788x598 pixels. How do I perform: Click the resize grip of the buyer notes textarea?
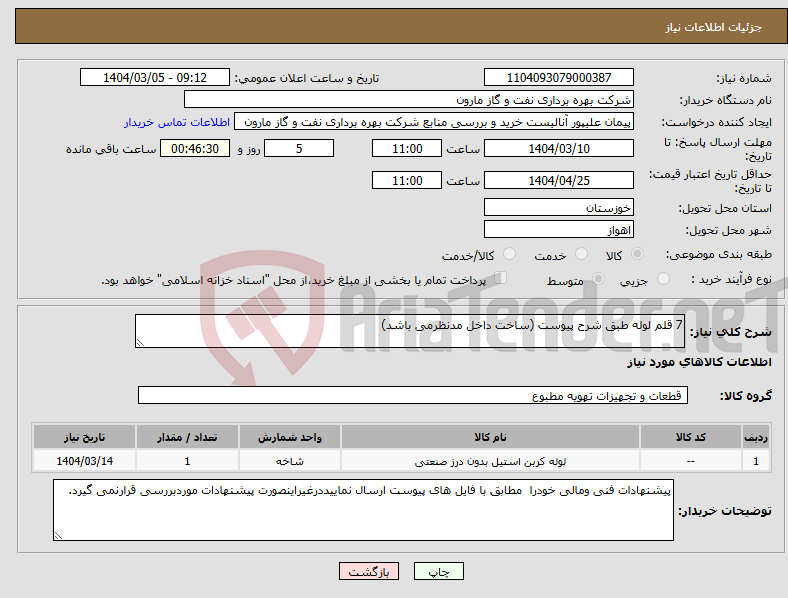(x=58, y=536)
